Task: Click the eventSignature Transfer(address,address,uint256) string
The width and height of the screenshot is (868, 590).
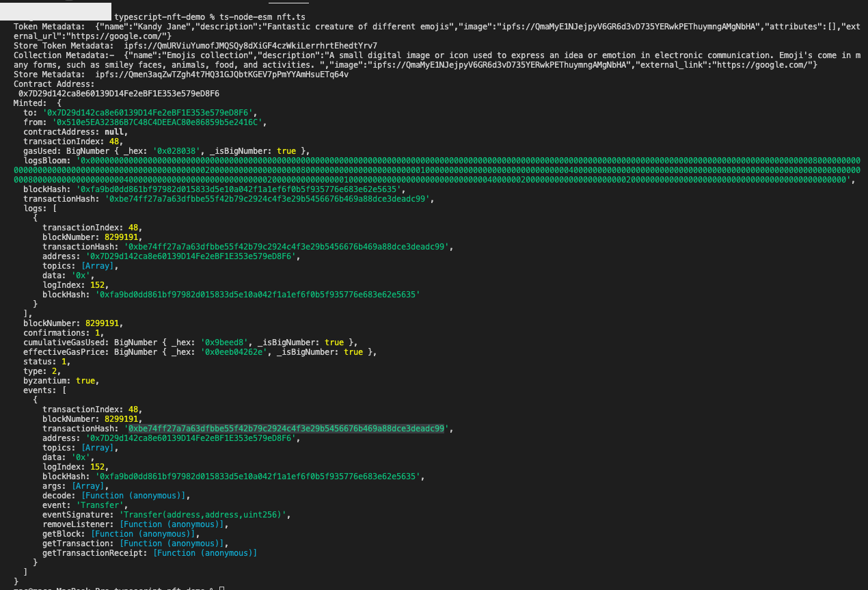Action: pos(206,515)
